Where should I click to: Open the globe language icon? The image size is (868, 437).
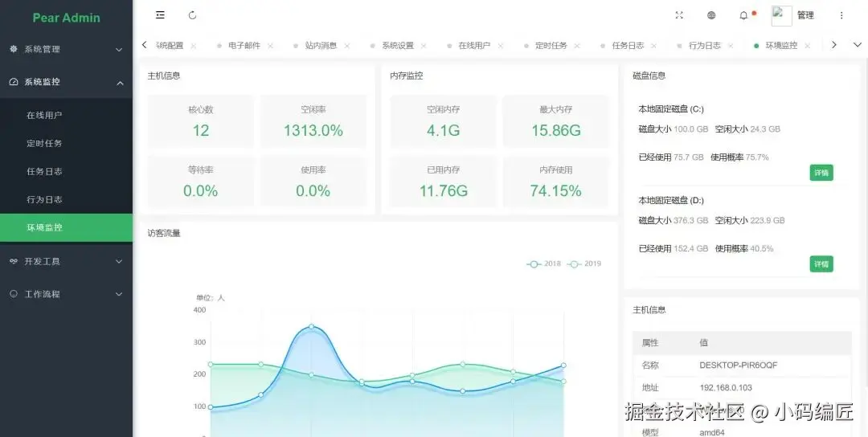711,15
